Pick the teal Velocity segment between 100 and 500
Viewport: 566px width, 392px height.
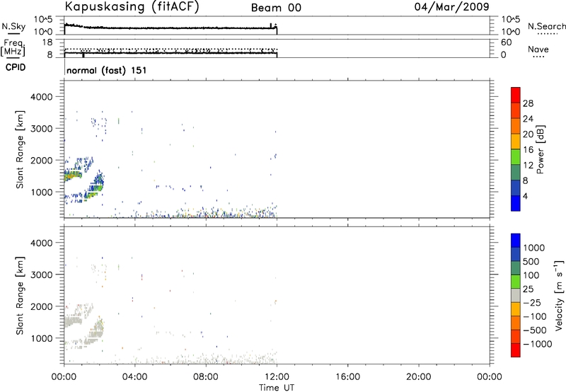pos(516,268)
